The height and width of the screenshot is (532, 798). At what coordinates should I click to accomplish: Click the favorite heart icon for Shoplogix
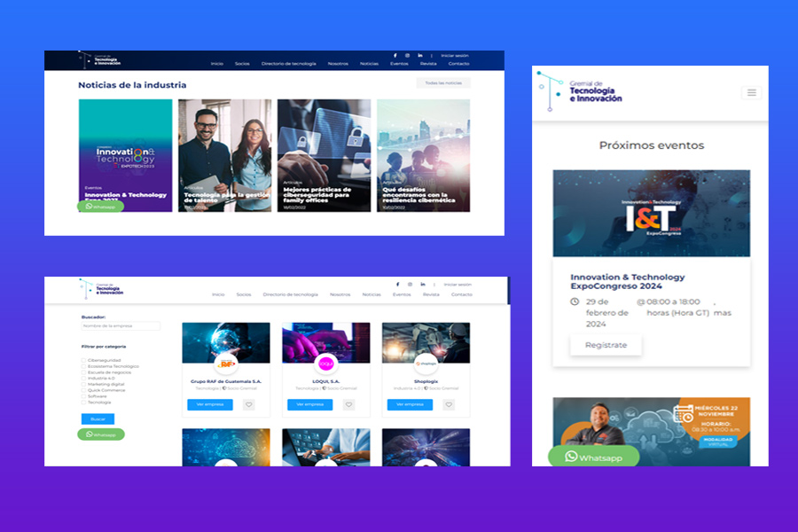tap(449, 404)
